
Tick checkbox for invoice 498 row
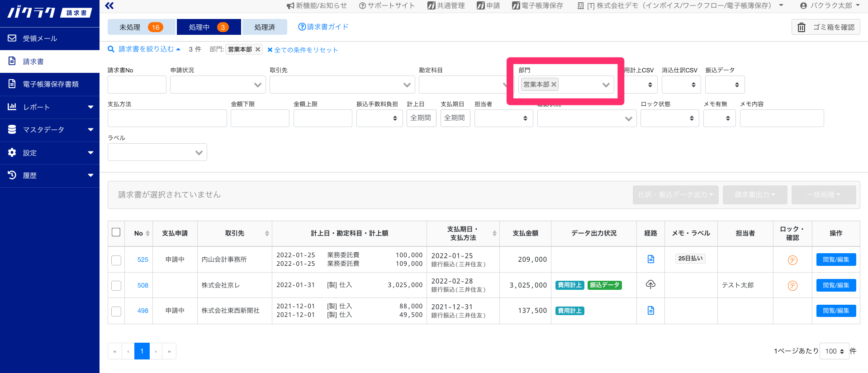point(116,311)
